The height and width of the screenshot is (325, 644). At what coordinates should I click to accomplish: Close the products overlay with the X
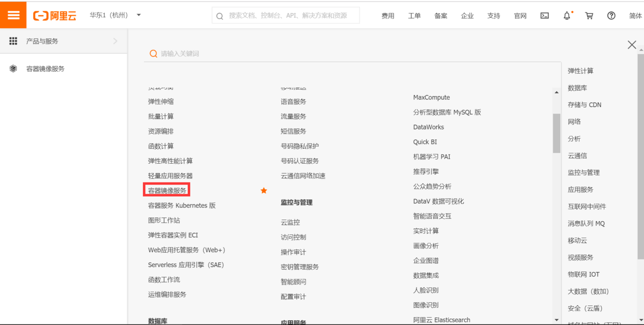coord(632,45)
